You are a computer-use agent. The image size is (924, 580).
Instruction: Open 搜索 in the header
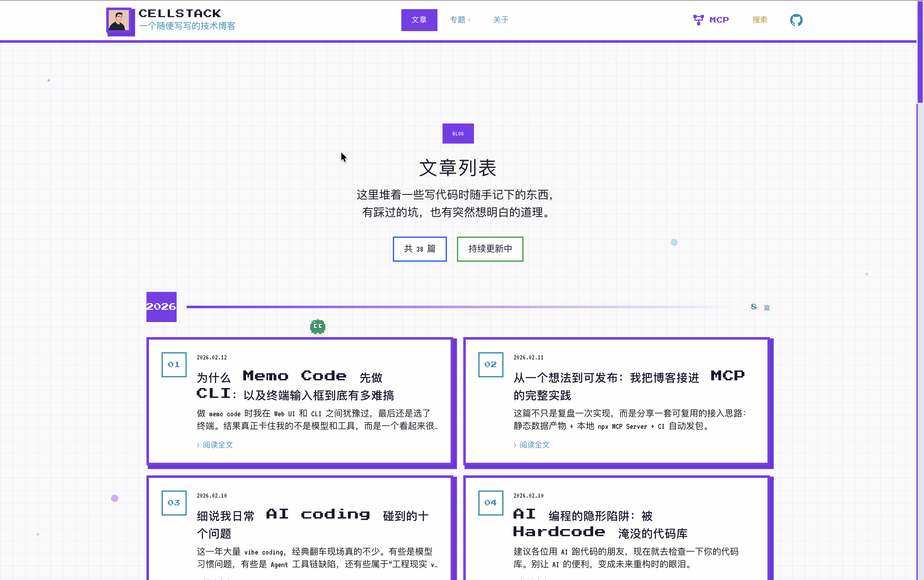(759, 20)
